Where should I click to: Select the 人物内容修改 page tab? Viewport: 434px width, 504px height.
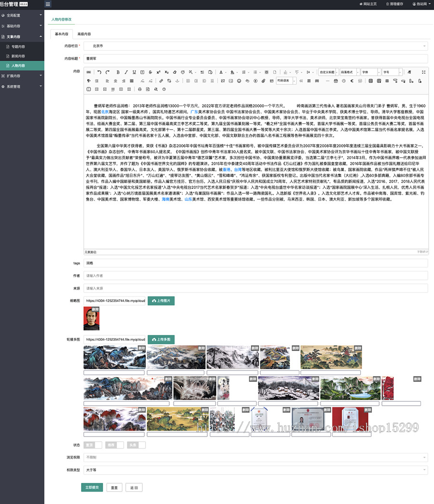click(61, 19)
